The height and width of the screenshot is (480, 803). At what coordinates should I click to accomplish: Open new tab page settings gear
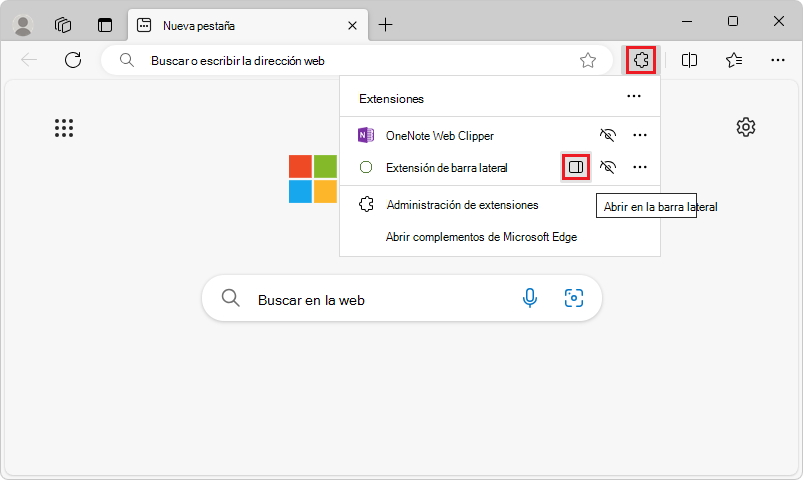746,127
